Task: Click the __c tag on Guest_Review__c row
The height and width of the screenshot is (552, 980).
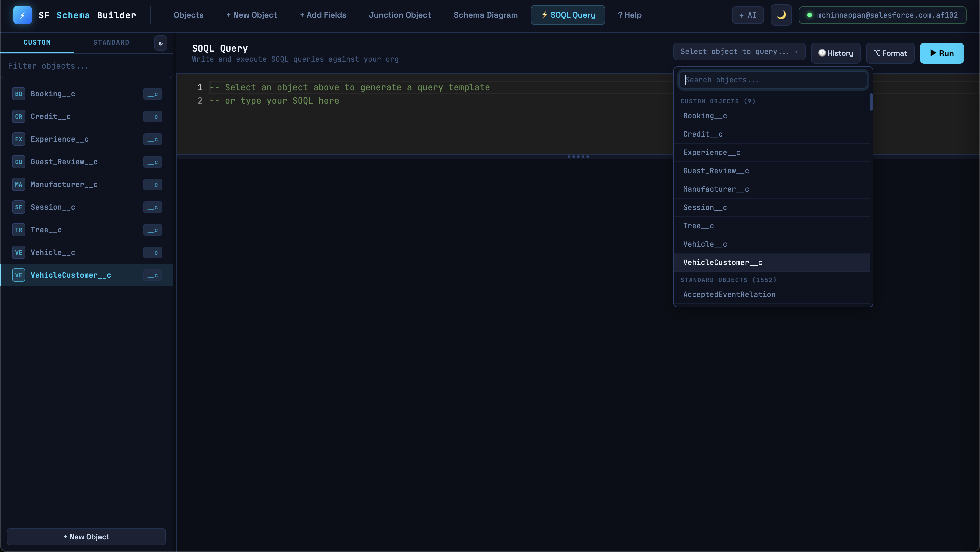Action: click(x=153, y=162)
